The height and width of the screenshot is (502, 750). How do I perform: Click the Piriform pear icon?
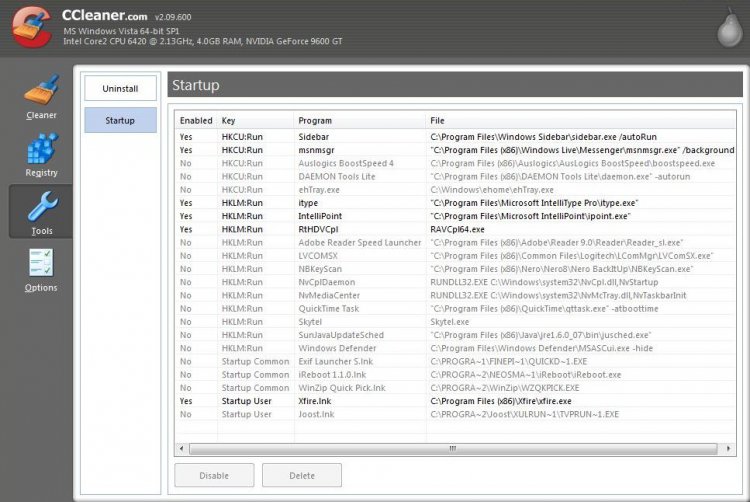click(x=729, y=29)
